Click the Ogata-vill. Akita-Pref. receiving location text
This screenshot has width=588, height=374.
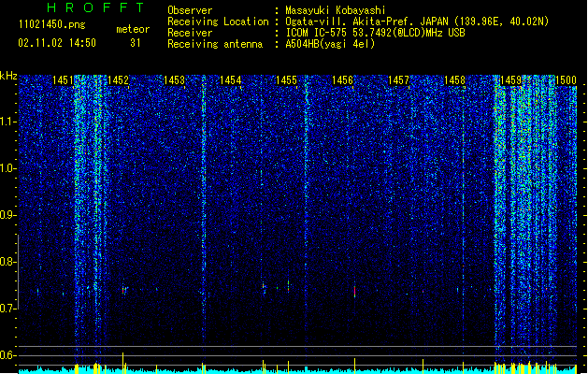417,22
